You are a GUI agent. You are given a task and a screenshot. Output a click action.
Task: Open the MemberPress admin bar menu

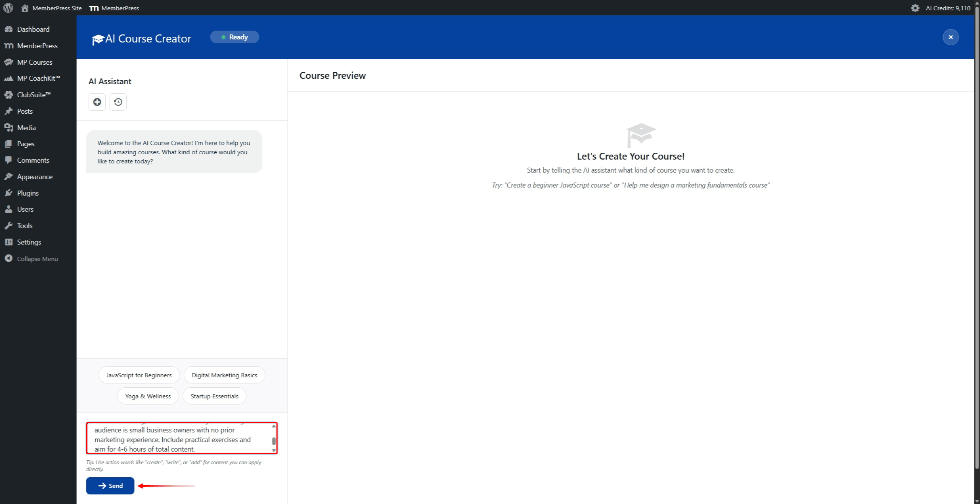pos(114,8)
